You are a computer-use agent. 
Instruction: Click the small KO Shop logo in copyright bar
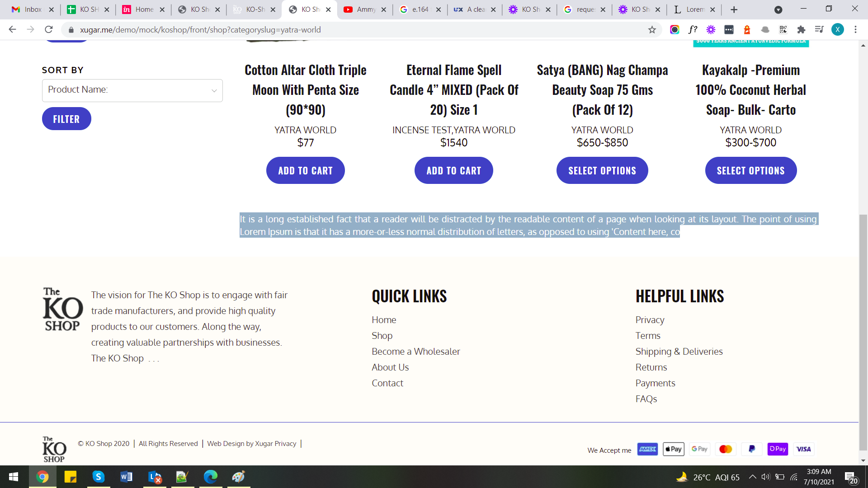pyautogui.click(x=54, y=449)
